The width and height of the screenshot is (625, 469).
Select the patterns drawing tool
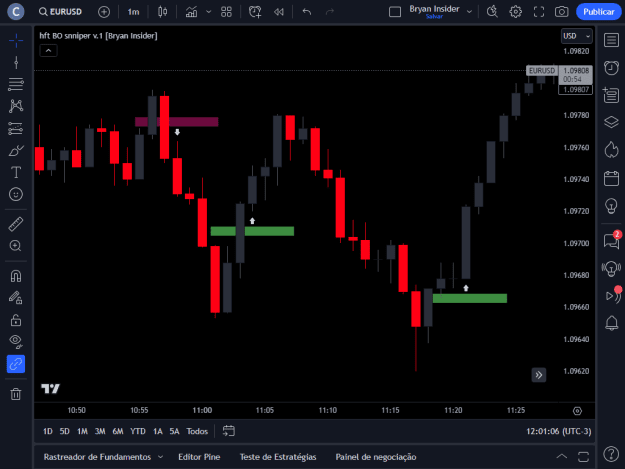click(16, 106)
